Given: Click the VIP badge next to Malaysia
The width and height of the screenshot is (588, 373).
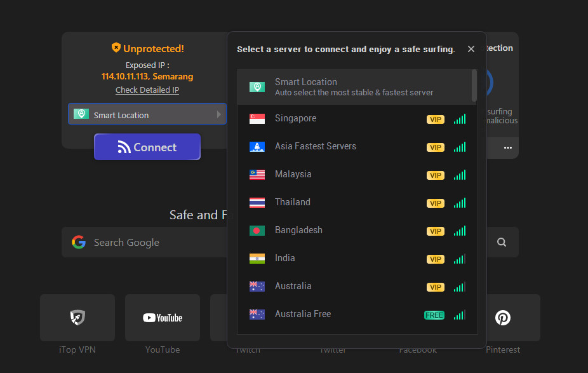Looking at the screenshot, I should pyautogui.click(x=436, y=175).
